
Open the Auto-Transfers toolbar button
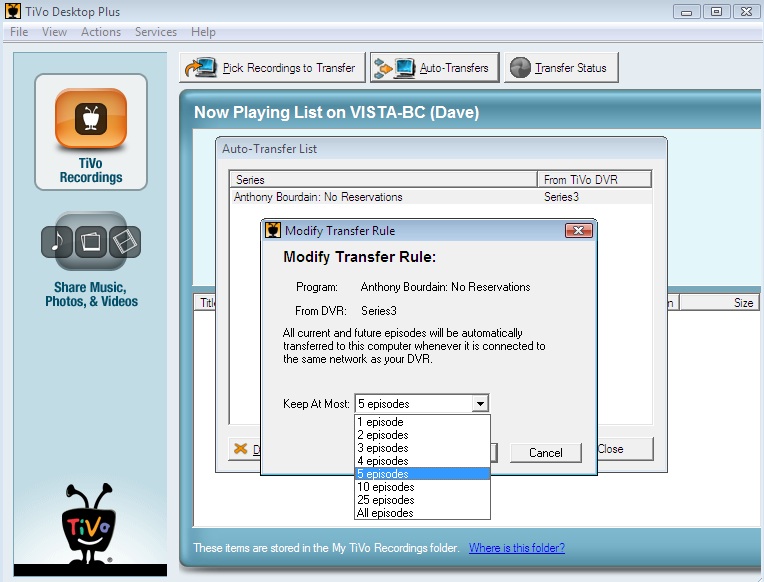435,68
